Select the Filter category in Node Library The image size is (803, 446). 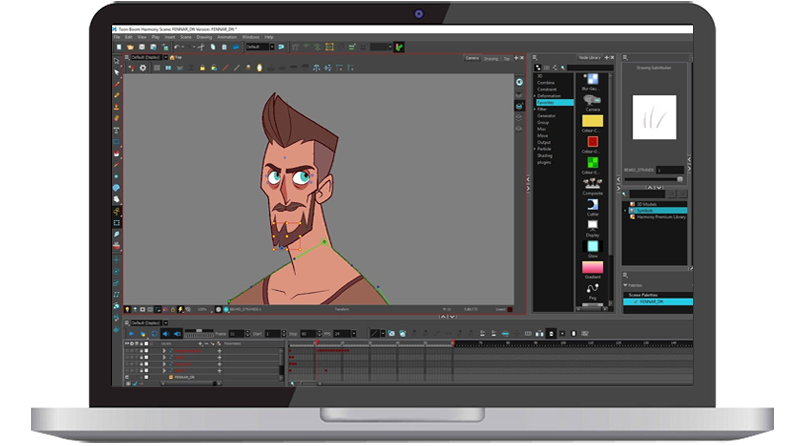click(x=542, y=109)
